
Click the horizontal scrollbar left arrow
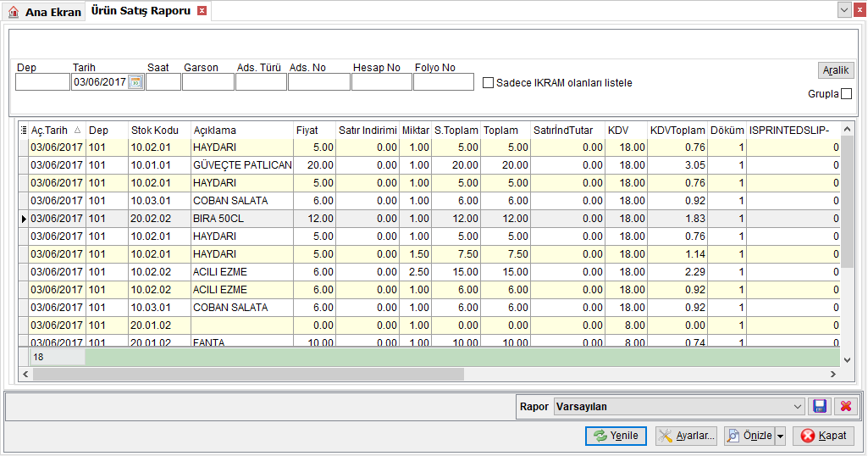click(25, 375)
